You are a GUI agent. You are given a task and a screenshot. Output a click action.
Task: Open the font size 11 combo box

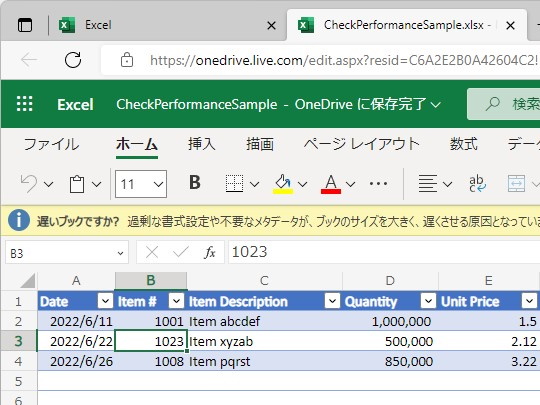(141, 184)
